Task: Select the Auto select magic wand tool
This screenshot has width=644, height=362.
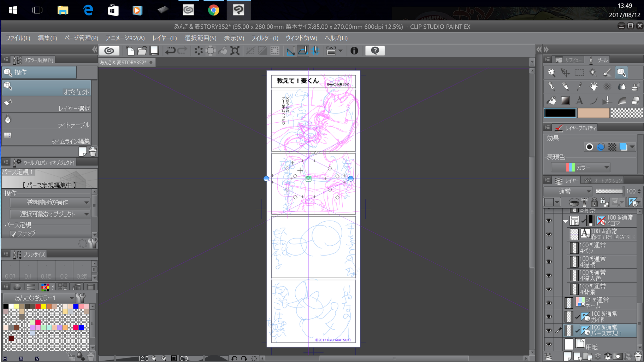Action: pos(593,73)
